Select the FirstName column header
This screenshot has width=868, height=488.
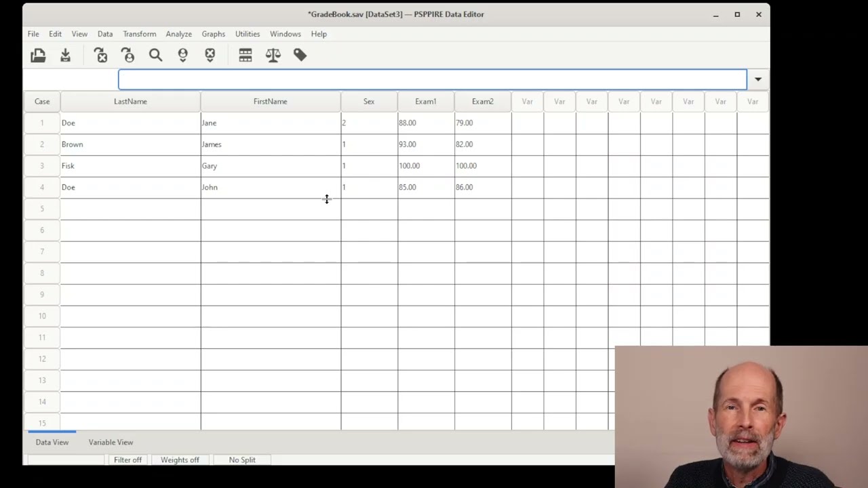coord(271,102)
